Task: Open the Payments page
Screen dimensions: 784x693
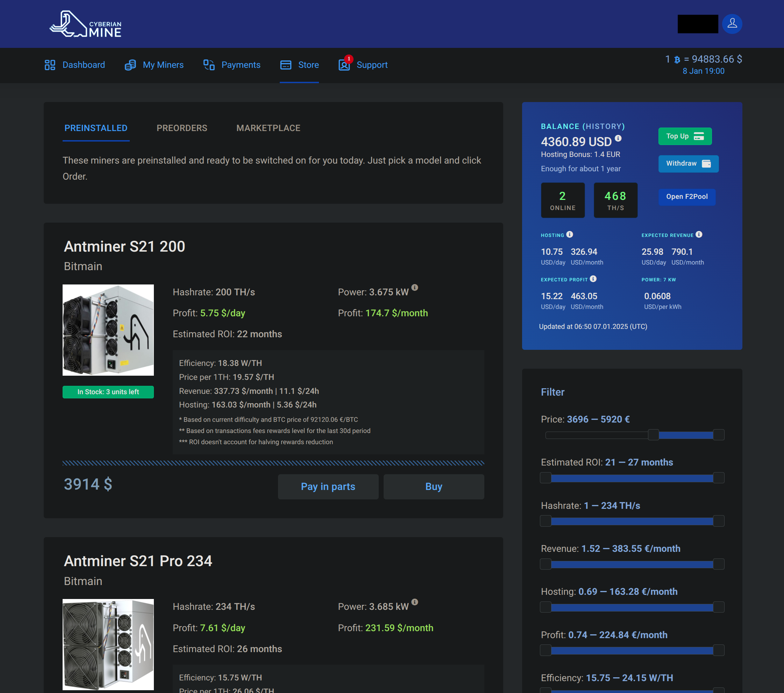Action: click(x=232, y=65)
